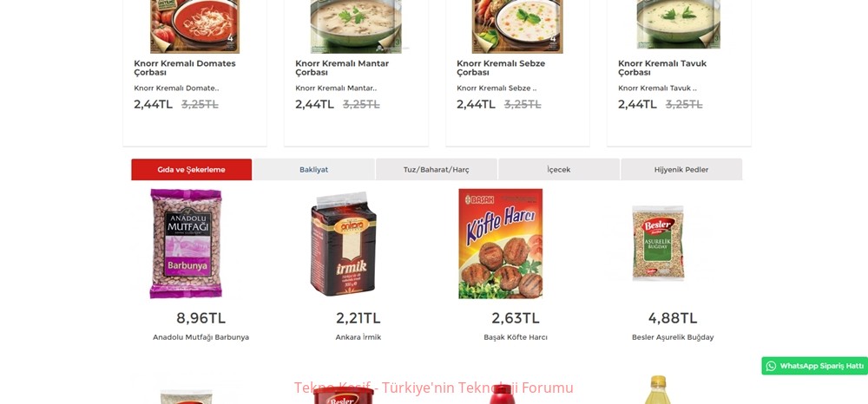Click the yellow oil bottle product image
This screenshot has height=404, width=868.
click(x=658, y=389)
